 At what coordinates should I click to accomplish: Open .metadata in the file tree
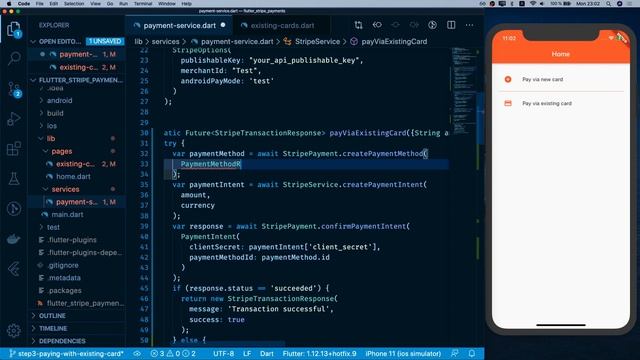coord(64,278)
